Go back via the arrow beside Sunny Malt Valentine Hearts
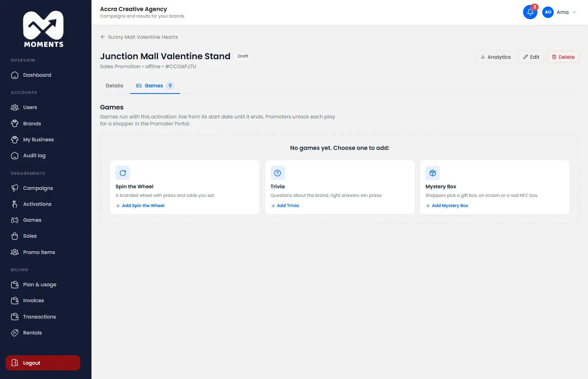Viewport: 588px width, 379px height. pyautogui.click(x=103, y=37)
